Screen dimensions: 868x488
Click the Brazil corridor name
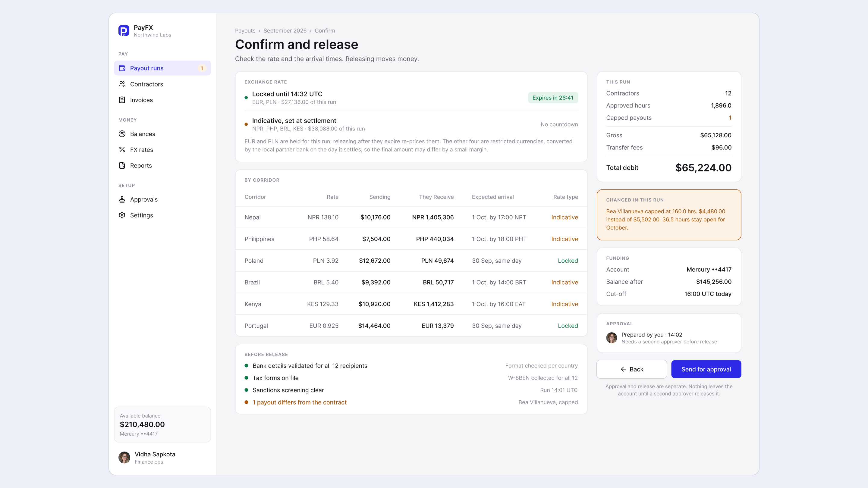252,282
